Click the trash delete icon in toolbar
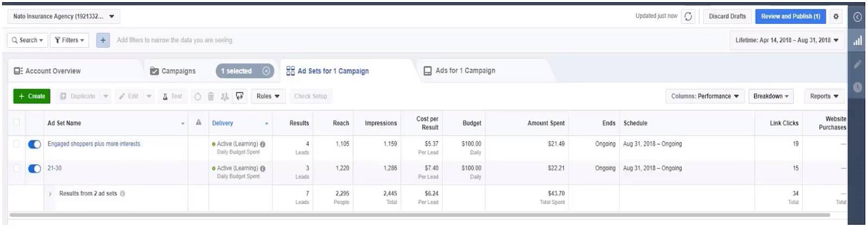Viewport: 868px width, 229px height. tap(211, 97)
